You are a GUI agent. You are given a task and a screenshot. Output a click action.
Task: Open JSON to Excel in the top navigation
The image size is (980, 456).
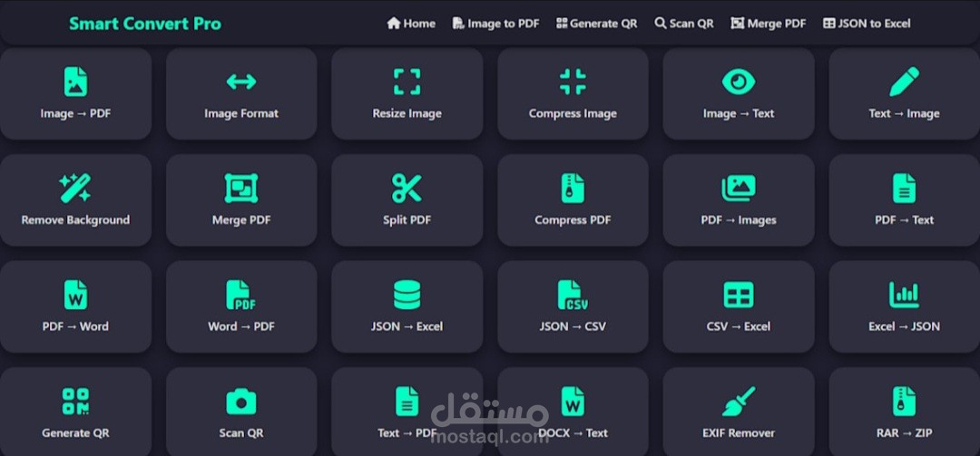pos(867,23)
